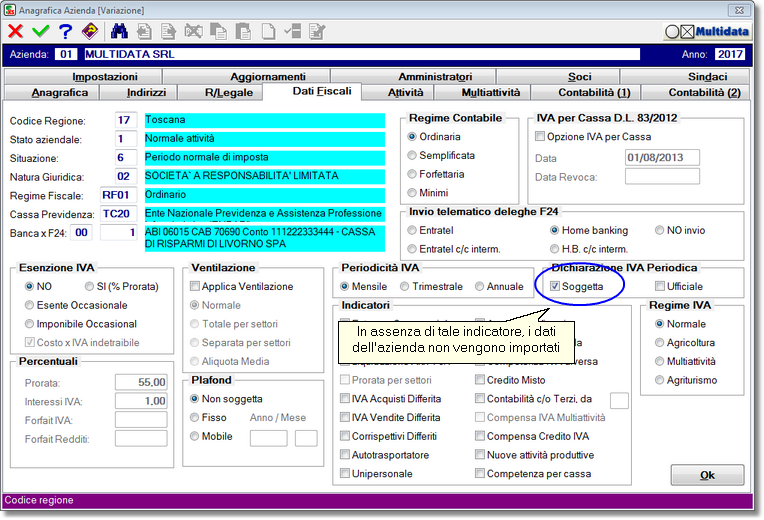
Task: Click the Data Revoca input field
Action: [x=662, y=176]
